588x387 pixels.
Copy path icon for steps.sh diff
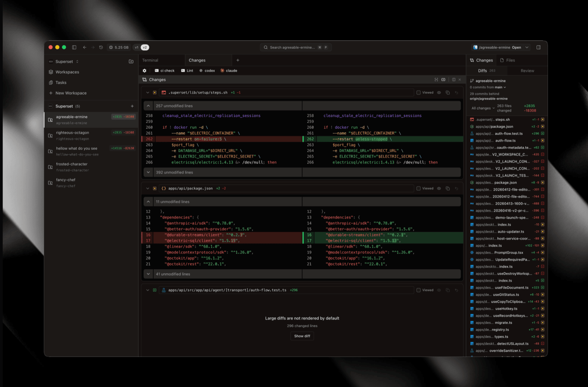pos(448,93)
